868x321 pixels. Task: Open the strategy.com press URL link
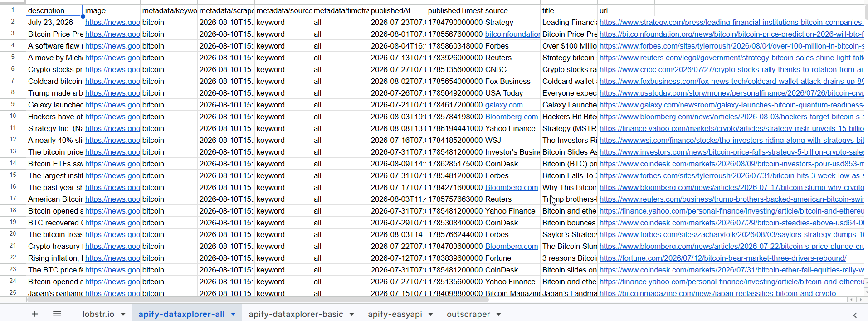point(731,22)
